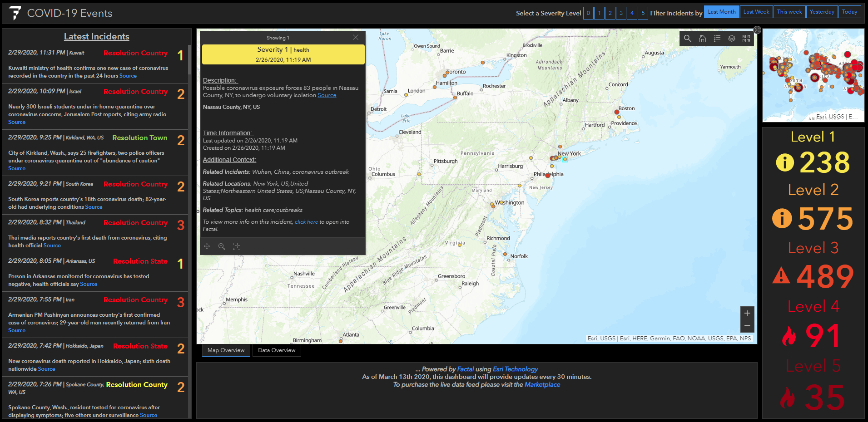The image size is (868, 422).
Task: Dock the incident popup
Action: (236, 246)
